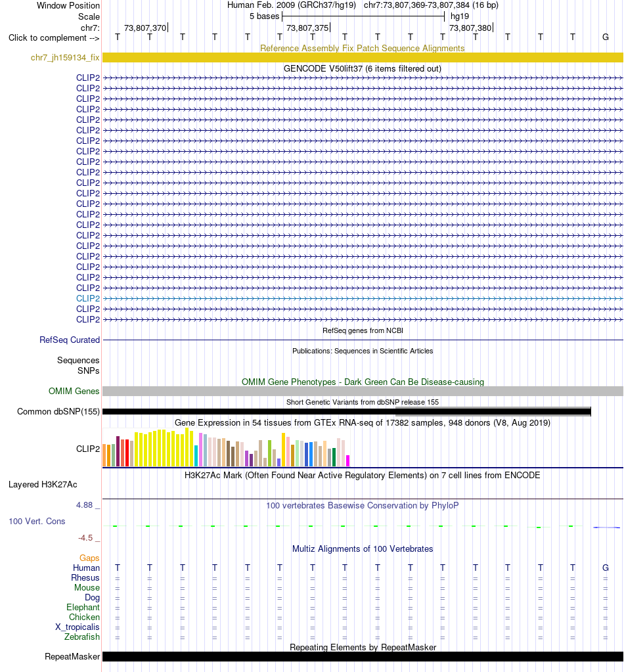Viewport: 624px width, 672px height.
Task: Open 'Repeating Elements by RepeatMasker' track title
Action: point(363,647)
